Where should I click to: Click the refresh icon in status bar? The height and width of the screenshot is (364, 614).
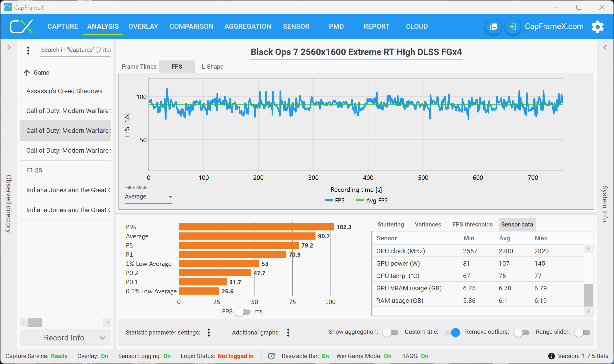(272, 356)
